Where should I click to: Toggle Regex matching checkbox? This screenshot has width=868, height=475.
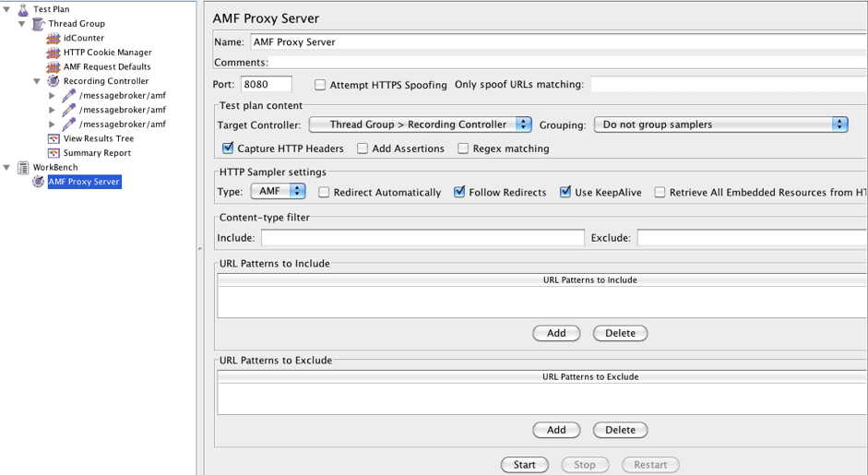pyautogui.click(x=463, y=148)
